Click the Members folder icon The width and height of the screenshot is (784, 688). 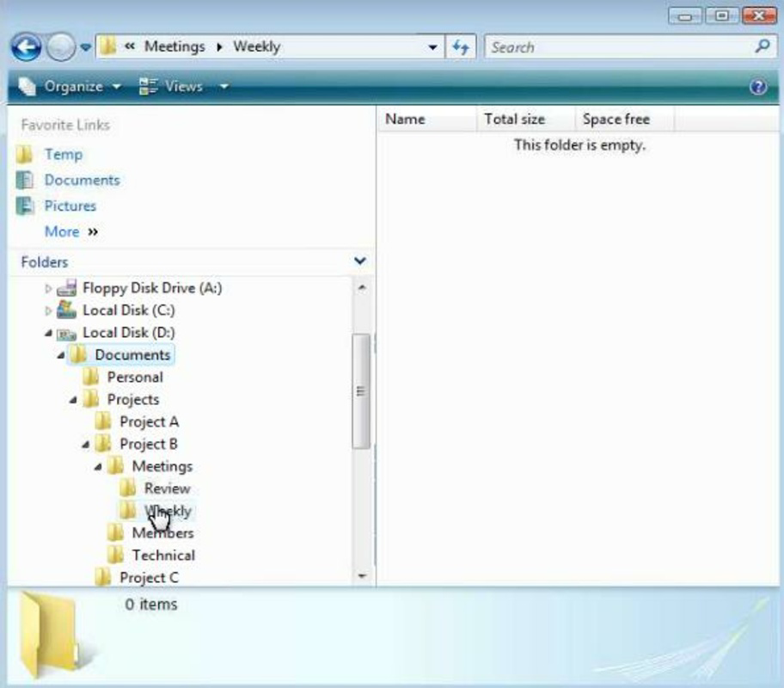(115, 533)
